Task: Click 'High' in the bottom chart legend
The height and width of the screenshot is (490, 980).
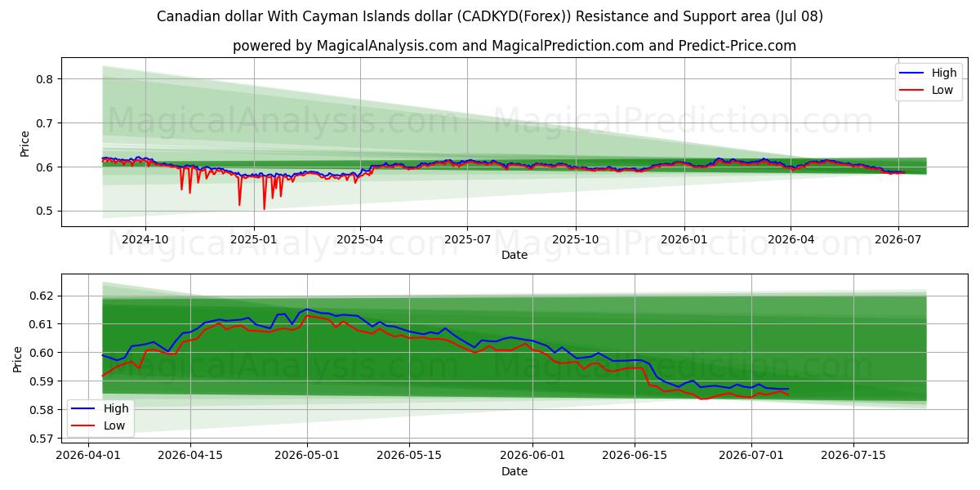Action: [115, 408]
